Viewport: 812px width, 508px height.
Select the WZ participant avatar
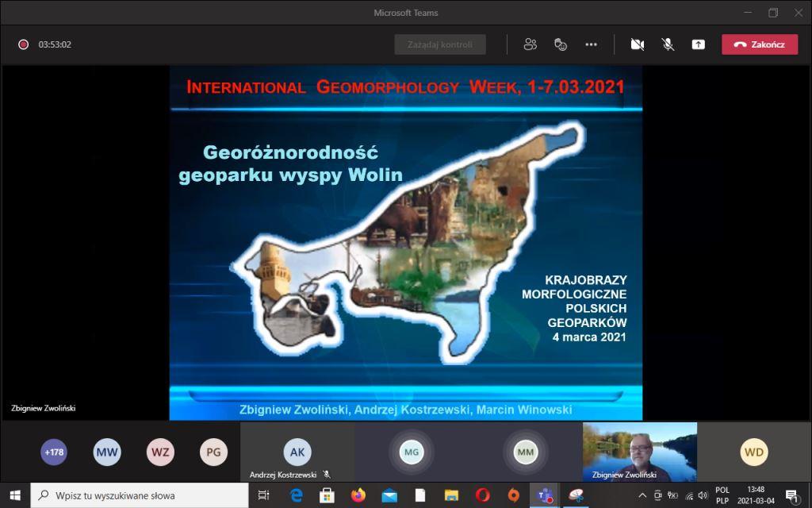(x=160, y=452)
